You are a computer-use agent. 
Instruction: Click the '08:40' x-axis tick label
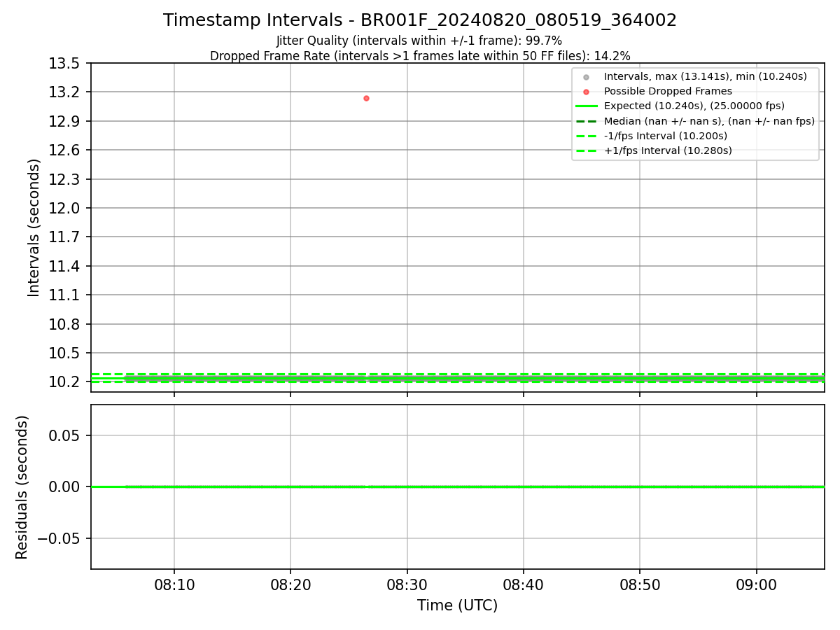(523, 584)
